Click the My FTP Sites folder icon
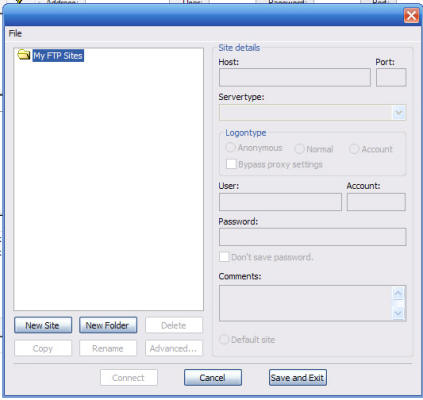The image size is (423, 400). (24, 54)
